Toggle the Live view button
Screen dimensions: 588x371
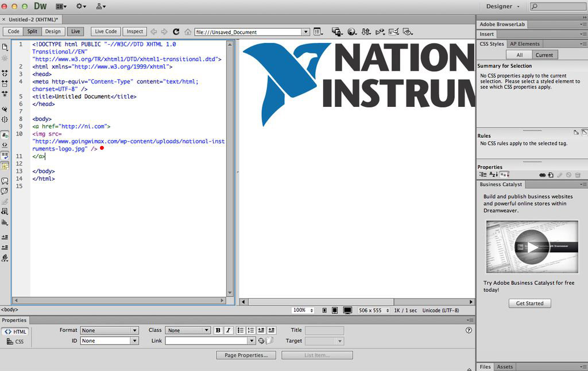(76, 32)
